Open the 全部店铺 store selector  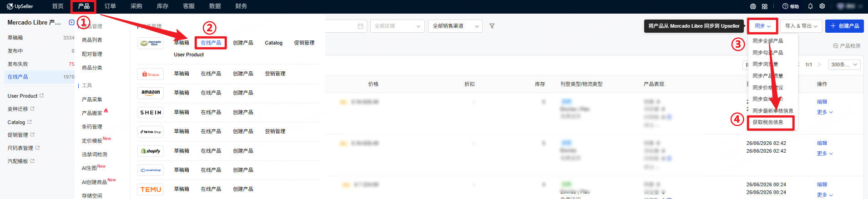coord(398,26)
